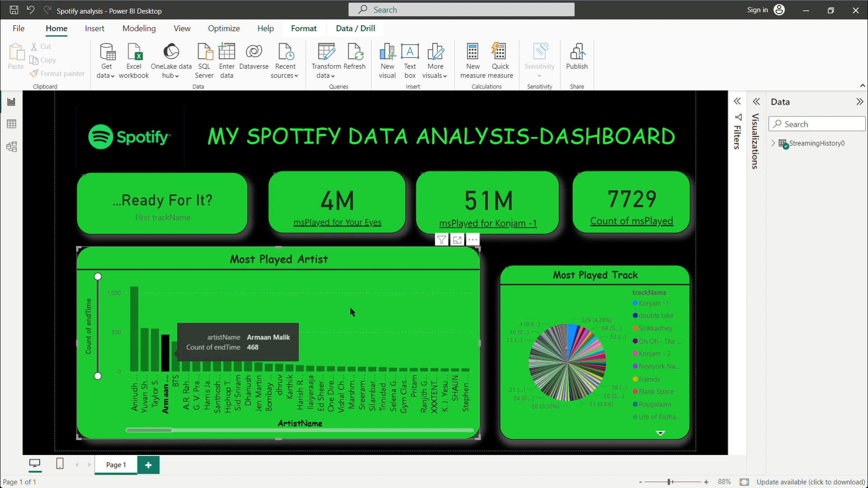Zoom out with the minus button
The width and height of the screenshot is (868, 488).
[x=641, y=482]
